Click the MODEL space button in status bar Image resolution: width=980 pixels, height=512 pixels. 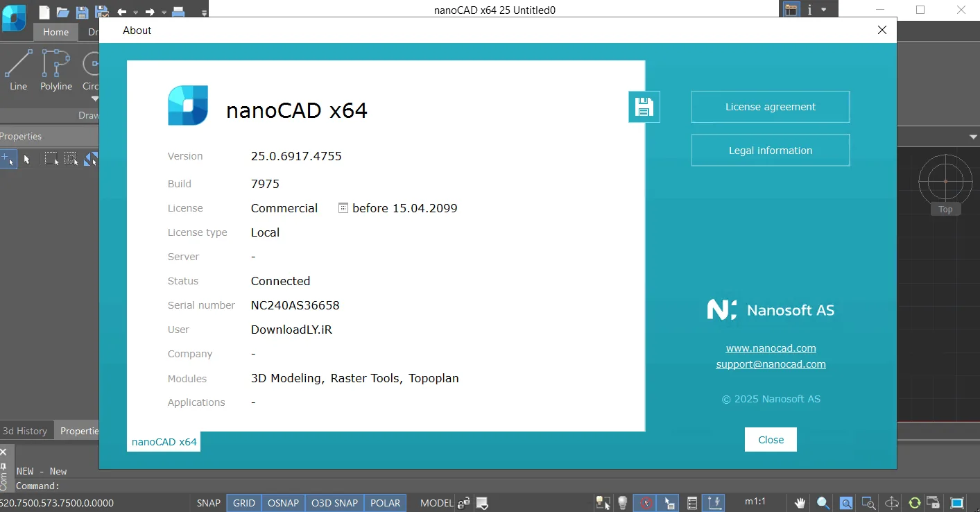(437, 503)
